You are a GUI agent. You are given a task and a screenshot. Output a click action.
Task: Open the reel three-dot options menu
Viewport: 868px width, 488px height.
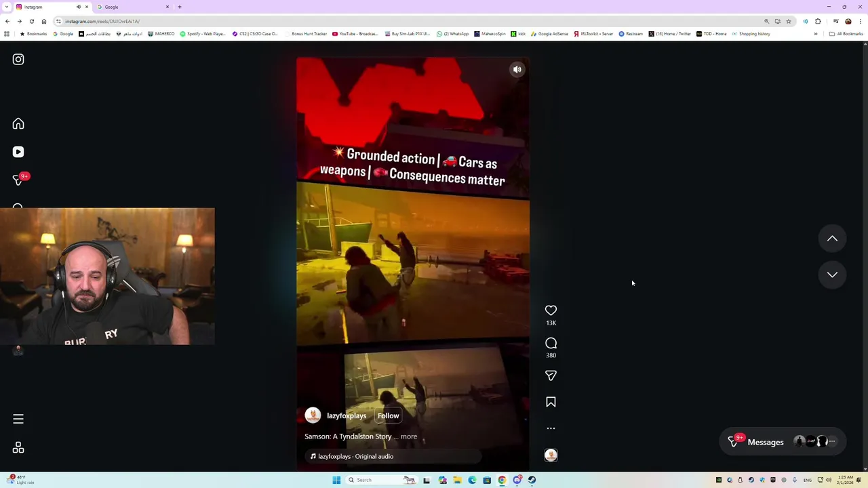click(x=551, y=428)
